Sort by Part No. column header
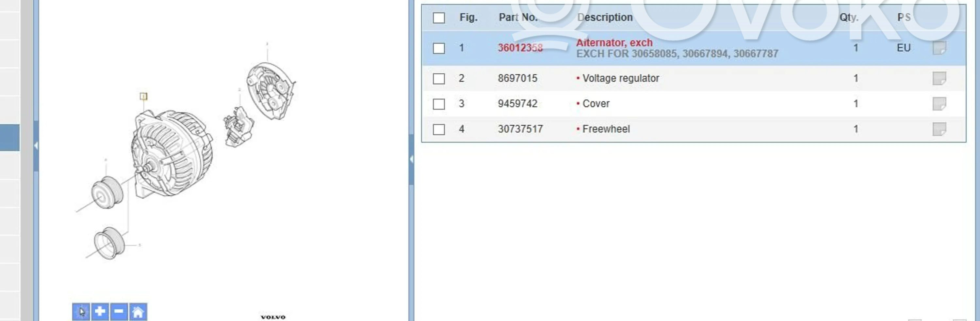Image resolution: width=980 pixels, height=321 pixels. 518,18
